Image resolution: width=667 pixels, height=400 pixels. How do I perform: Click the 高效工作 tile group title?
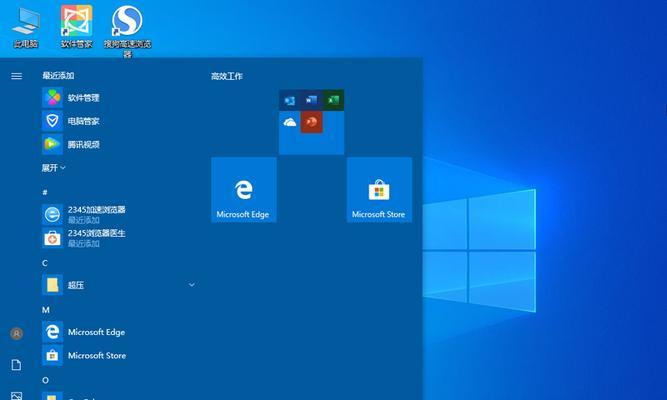tap(227, 77)
